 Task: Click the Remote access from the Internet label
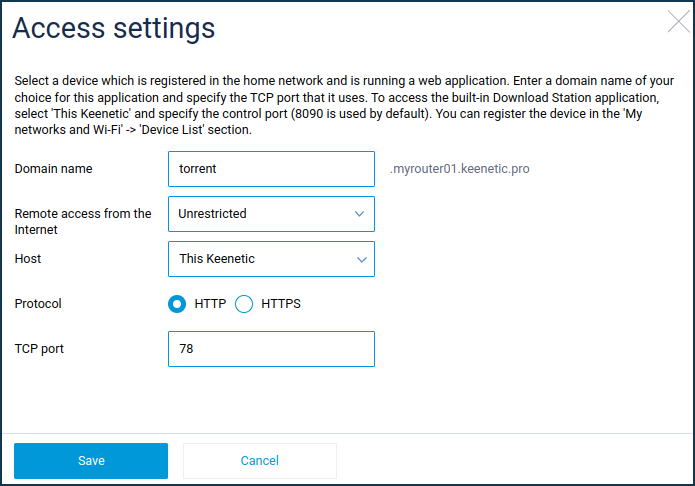tap(83, 222)
